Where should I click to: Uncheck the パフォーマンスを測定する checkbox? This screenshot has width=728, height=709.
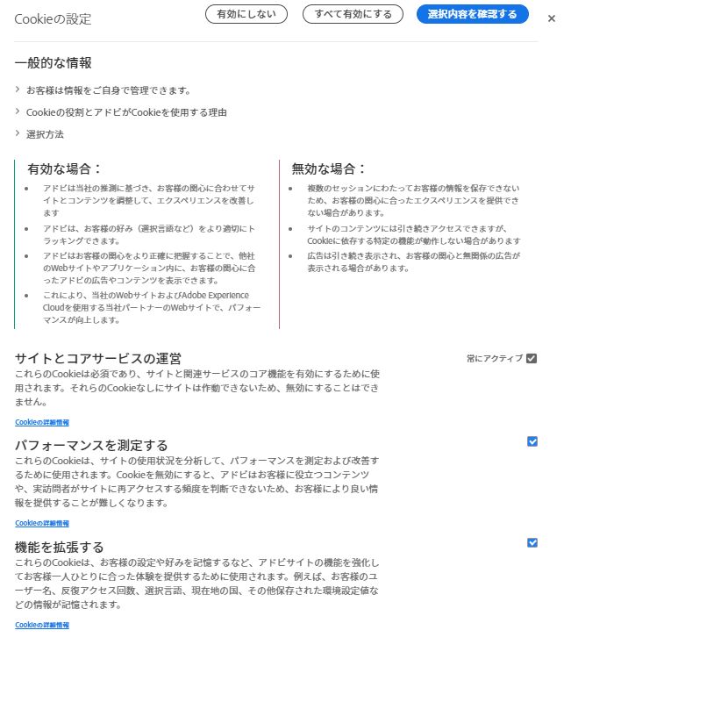pyautogui.click(x=532, y=441)
